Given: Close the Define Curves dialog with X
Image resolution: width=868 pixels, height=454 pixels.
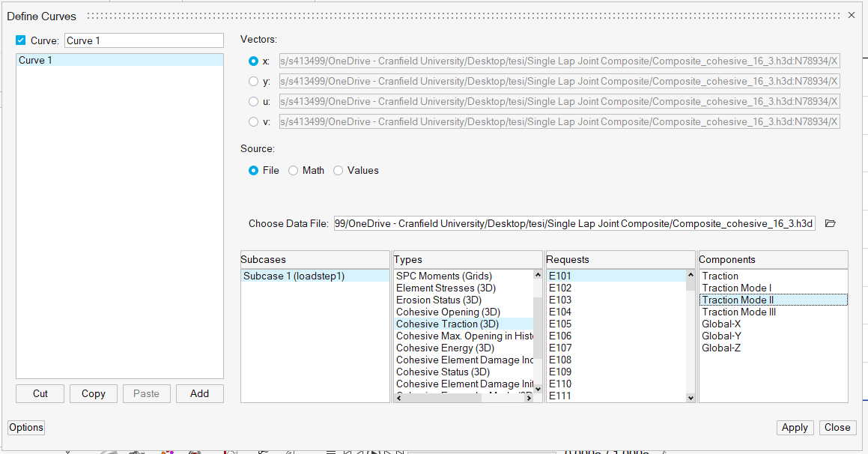Looking at the screenshot, I should pos(852,16).
